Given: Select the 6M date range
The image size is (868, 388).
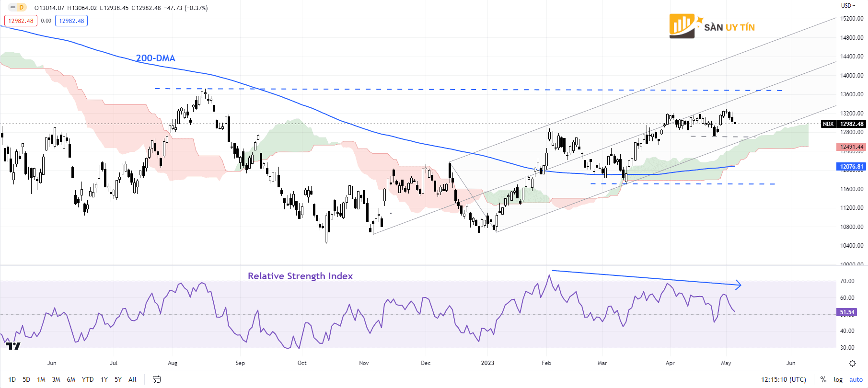Looking at the screenshot, I should tap(71, 379).
